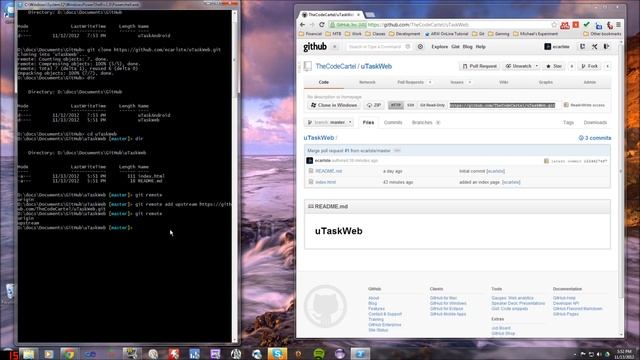Viewport: 640px width, 360px height.
Task: Open the Downloads tab
Action: click(595, 122)
